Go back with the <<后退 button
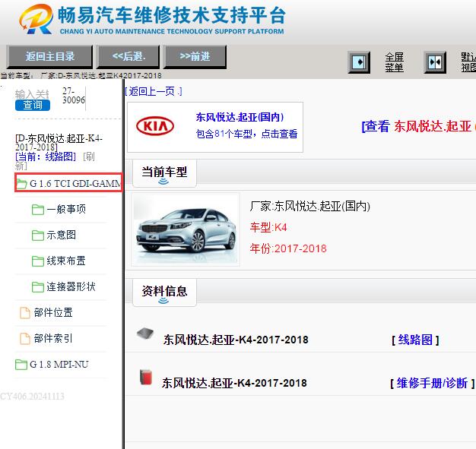This screenshot has height=449, width=476. [x=128, y=56]
